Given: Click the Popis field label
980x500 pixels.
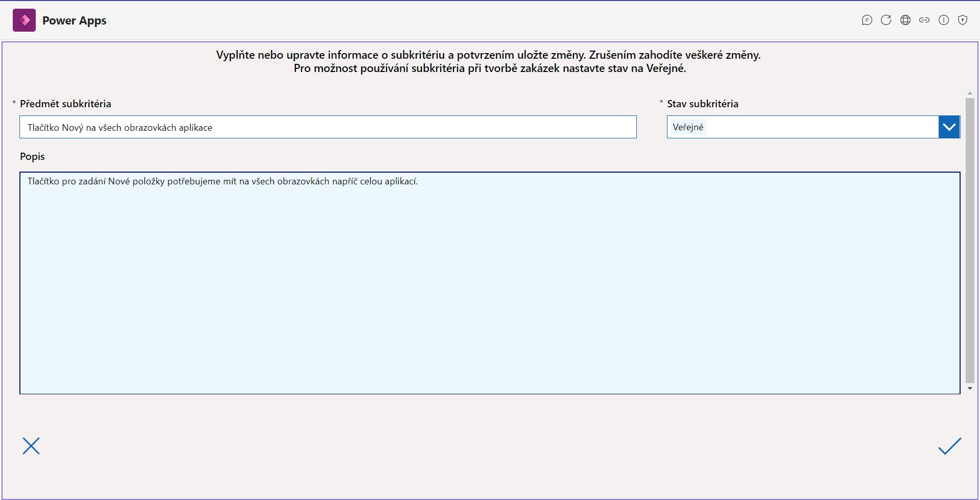Looking at the screenshot, I should [32, 156].
